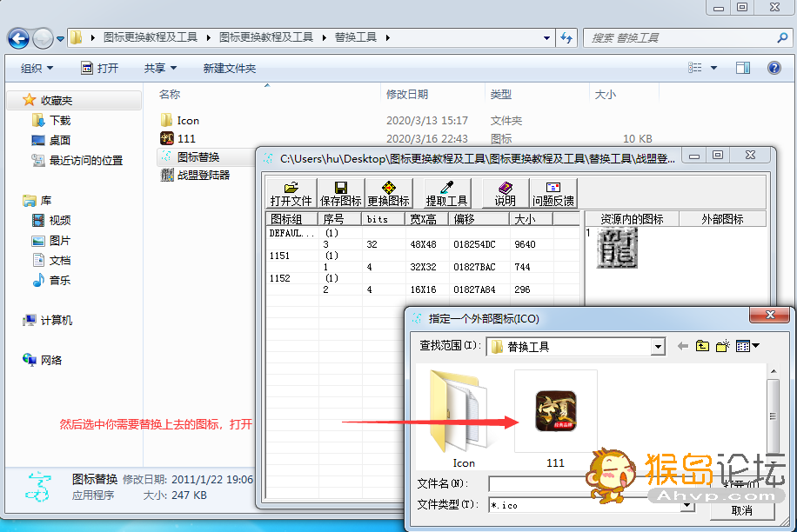Open the 组织 menu
The width and height of the screenshot is (797, 532).
pos(37,68)
